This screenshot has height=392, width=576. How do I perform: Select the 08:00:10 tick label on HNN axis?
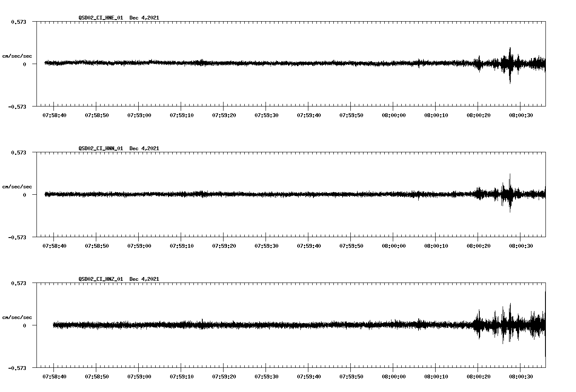[436, 246]
